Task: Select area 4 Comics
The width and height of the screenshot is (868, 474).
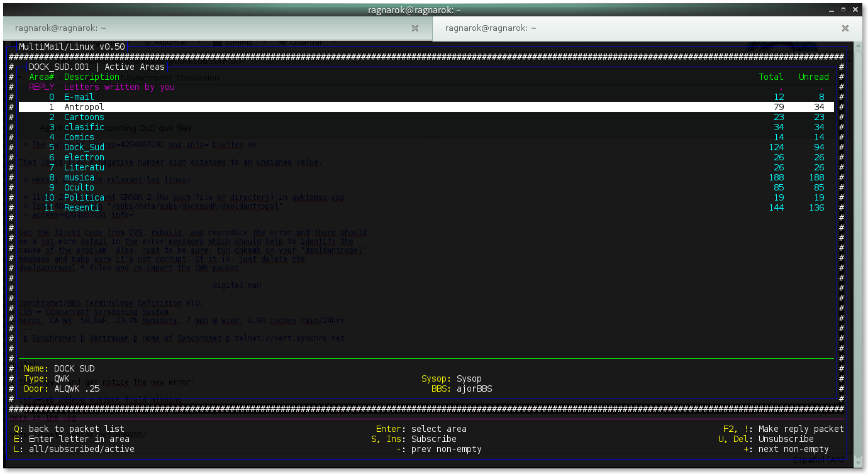Action: [x=426, y=138]
